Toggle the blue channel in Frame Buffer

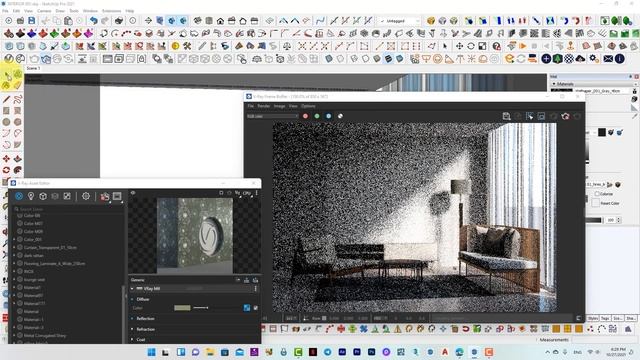coord(329,116)
